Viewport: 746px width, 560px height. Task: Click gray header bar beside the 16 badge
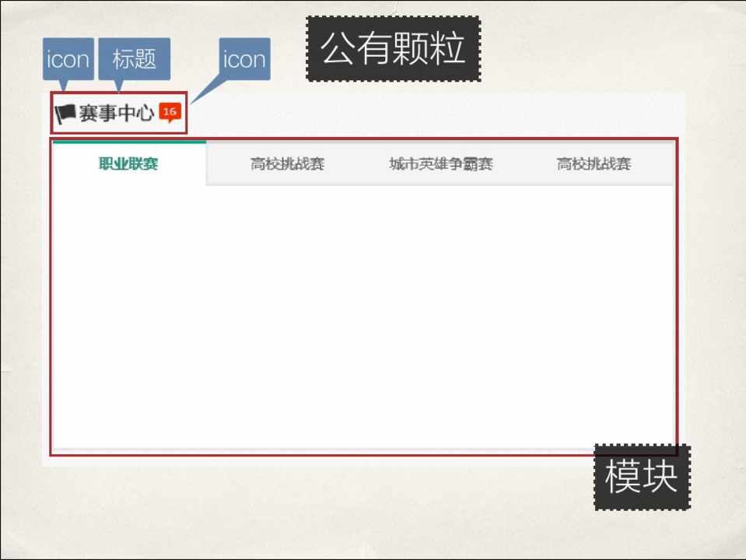[x=436, y=114]
